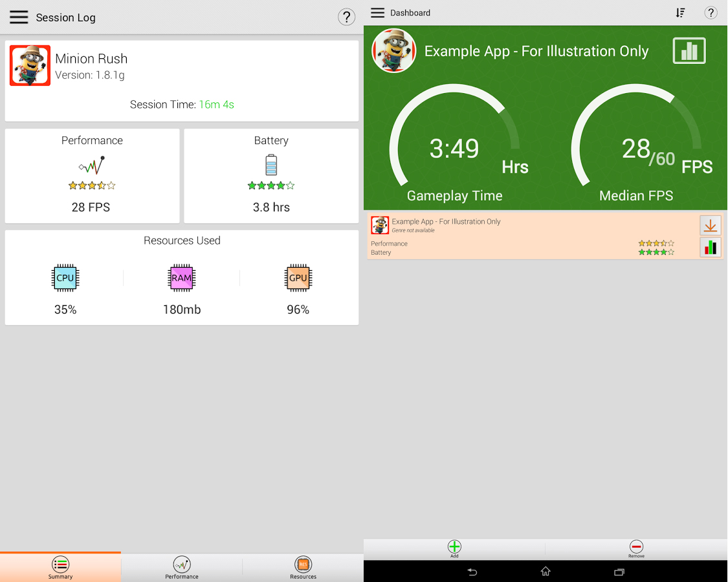Tap the red Remove button
Viewport: 728px width, 582px height.
pyautogui.click(x=636, y=548)
